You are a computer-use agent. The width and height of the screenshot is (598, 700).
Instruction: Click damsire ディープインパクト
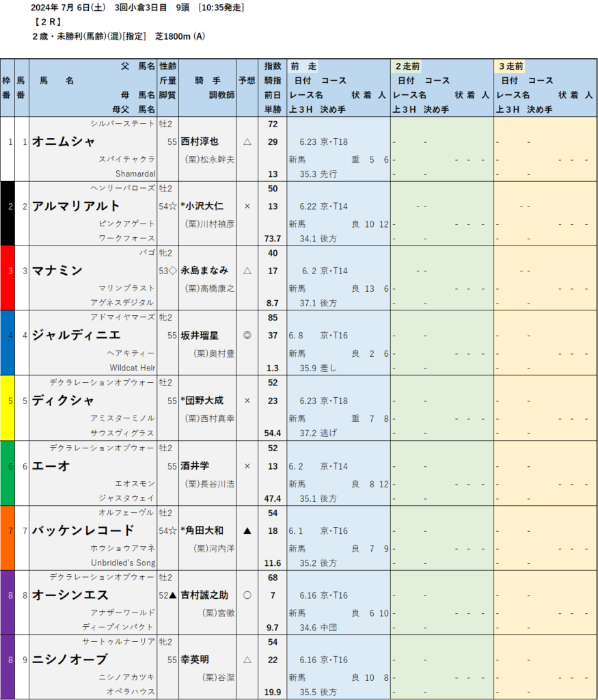click(x=118, y=627)
